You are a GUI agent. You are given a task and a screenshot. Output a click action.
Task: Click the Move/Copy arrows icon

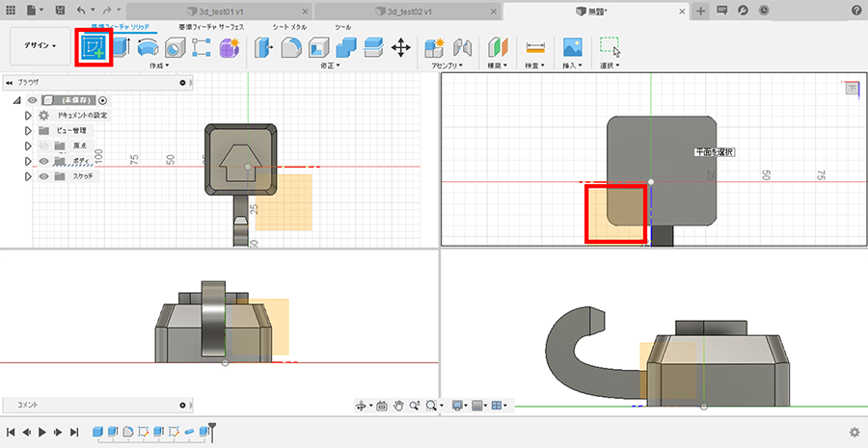coord(401,47)
